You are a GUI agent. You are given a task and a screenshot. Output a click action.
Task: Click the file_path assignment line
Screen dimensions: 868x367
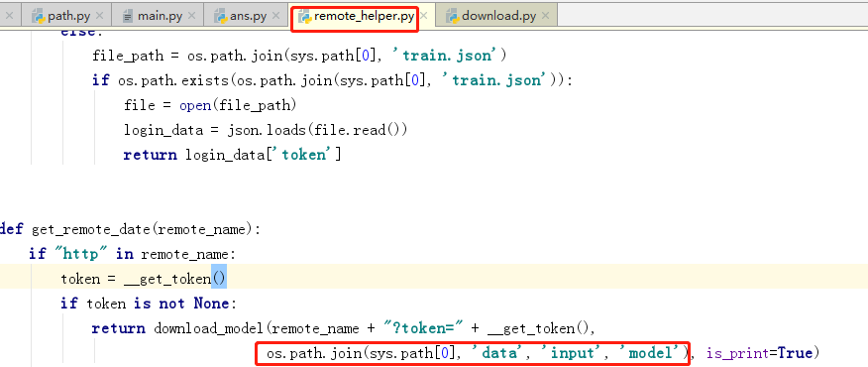pos(299,56)
